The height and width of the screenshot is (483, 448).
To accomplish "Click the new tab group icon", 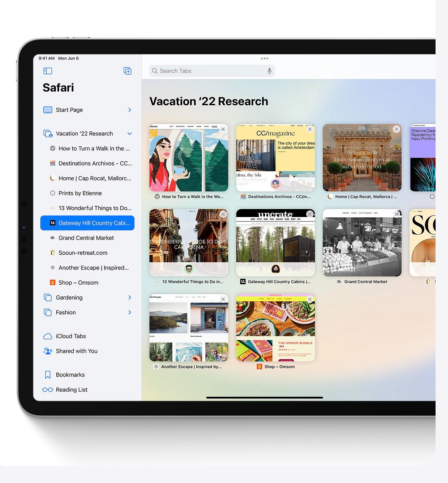I will [128, 71].
